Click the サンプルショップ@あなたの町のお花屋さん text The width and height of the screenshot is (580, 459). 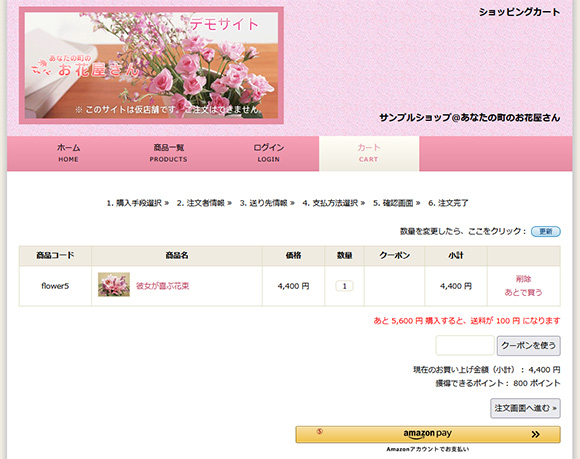tap(470, 118)
